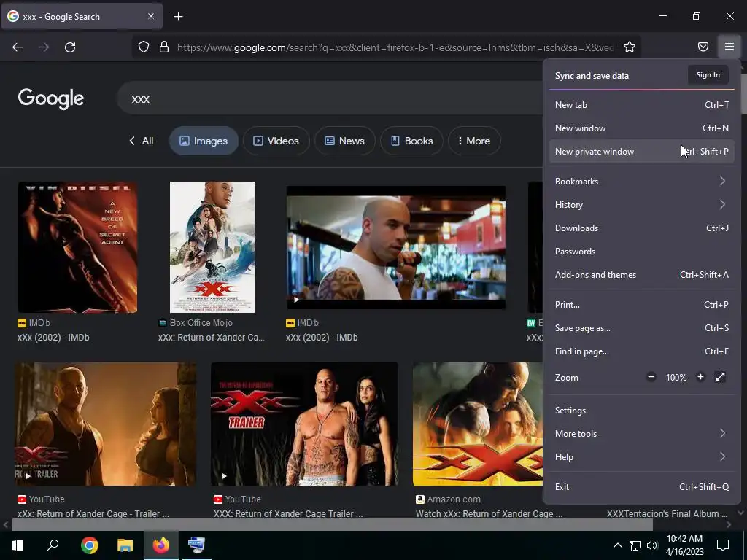The width and height of the screenshot is (747, 560).
Task: Close the Firefox hamburger menu icon
Action: click(729, 47)
